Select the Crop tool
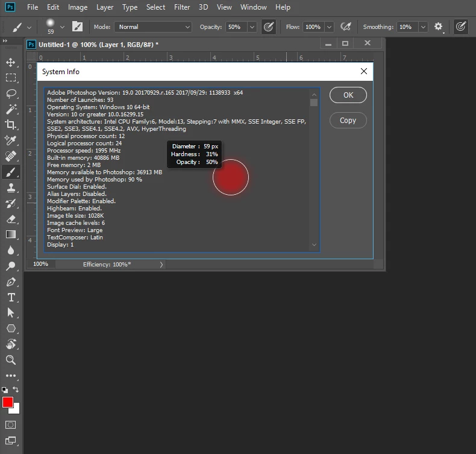Viewport: 476px width, 454px height. tap(11, 125)
